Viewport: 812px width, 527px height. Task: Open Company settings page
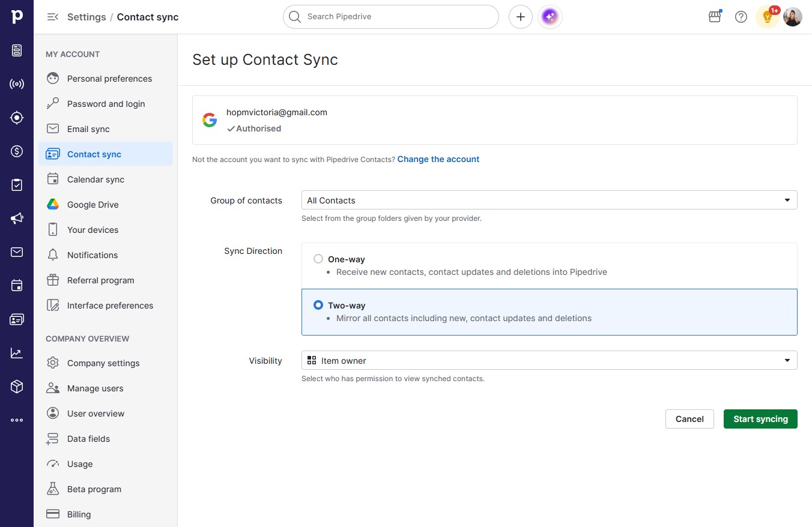pos(106,363)
